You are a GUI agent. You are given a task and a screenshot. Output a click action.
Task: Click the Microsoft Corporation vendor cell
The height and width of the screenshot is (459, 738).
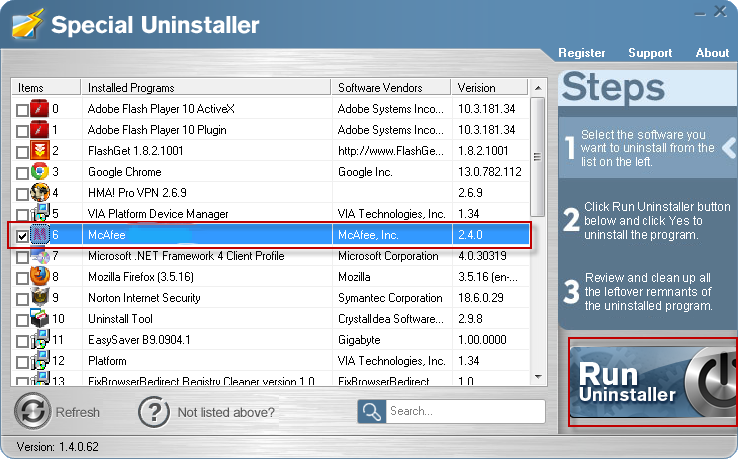pyautogui.click(x=388, y=256)
